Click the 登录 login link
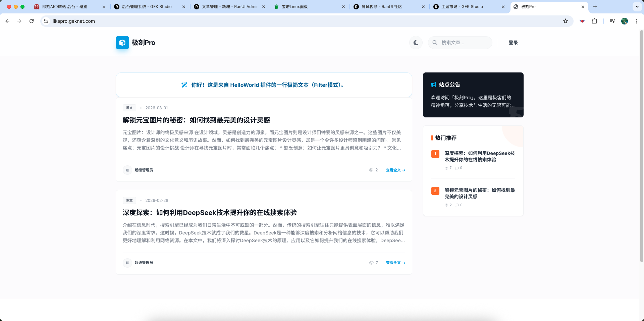 click(x=513, y=43)
